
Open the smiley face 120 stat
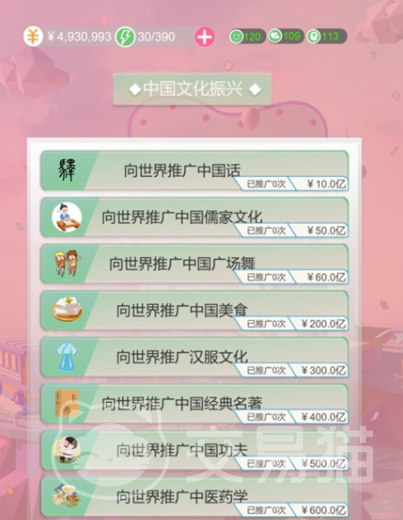click(x=247, y=36)
